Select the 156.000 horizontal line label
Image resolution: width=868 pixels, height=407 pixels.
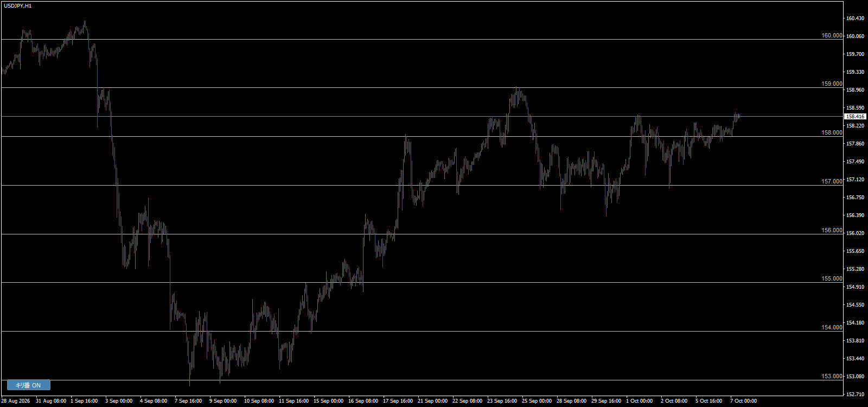point(832,230)
